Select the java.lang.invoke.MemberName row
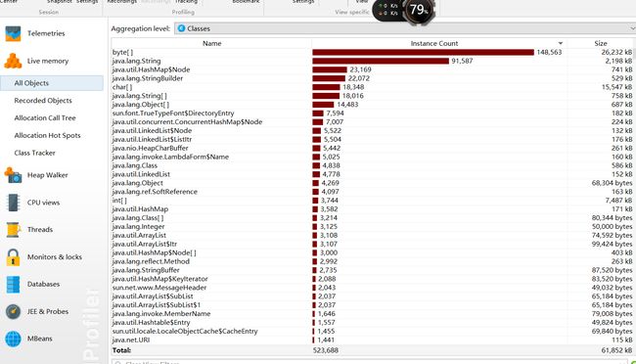Screen dimensions: 636x364 [x=373, y=314]
